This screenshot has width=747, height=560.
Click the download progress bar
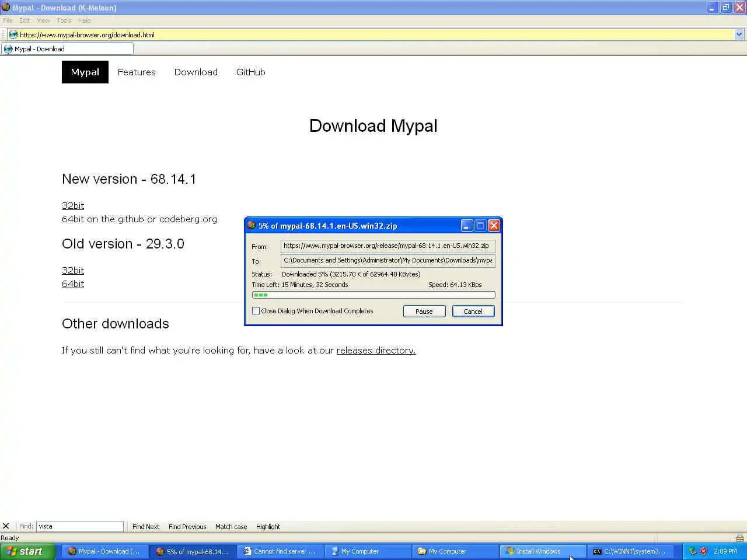click(373, 295)
